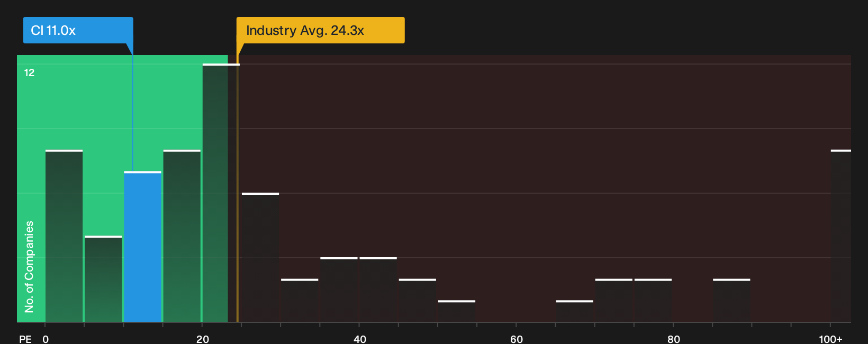The height and width of the screenshot is (344, 868).
Task: Click the bar at PE 25-30
Action: click(x=260, y=257)
